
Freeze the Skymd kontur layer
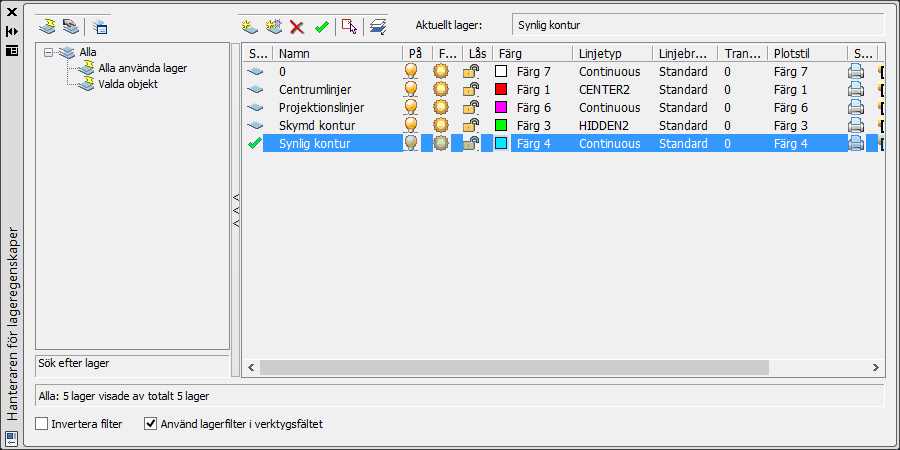point(440,125)
